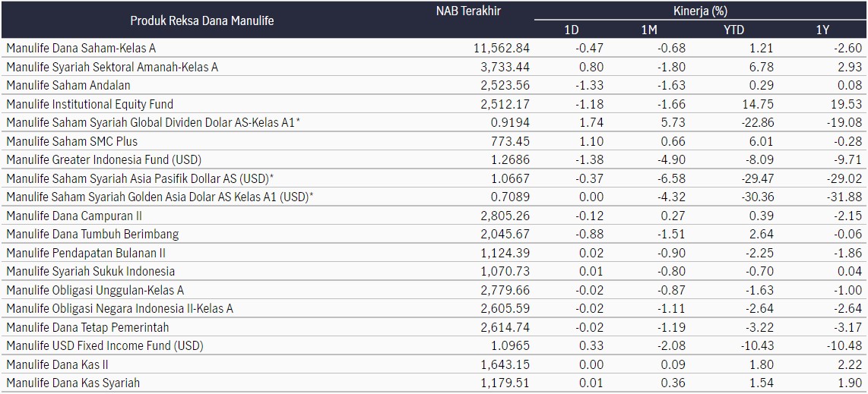The height and width of the screenshot is (394, 868).
Task: Click 1M value -4.90 for Greater Indonesia Fund
Action: [x=673, y=159]
